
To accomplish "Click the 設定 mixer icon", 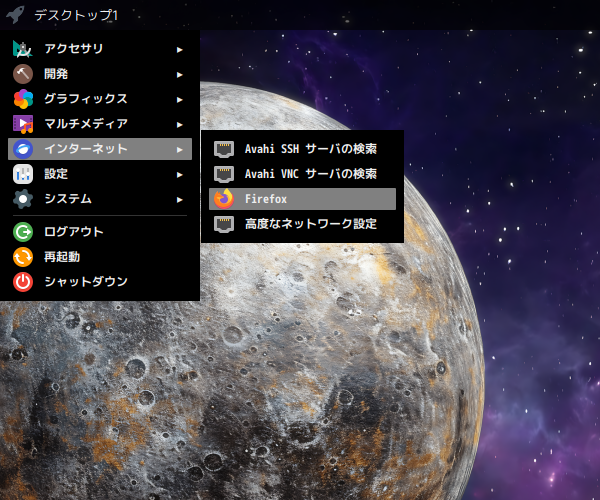I will [x=23, y=174].
